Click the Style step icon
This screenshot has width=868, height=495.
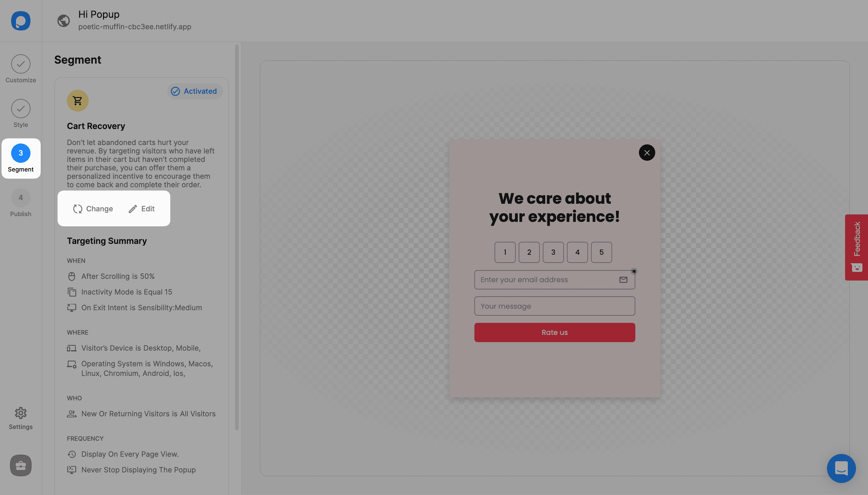(x=21, y=109)
